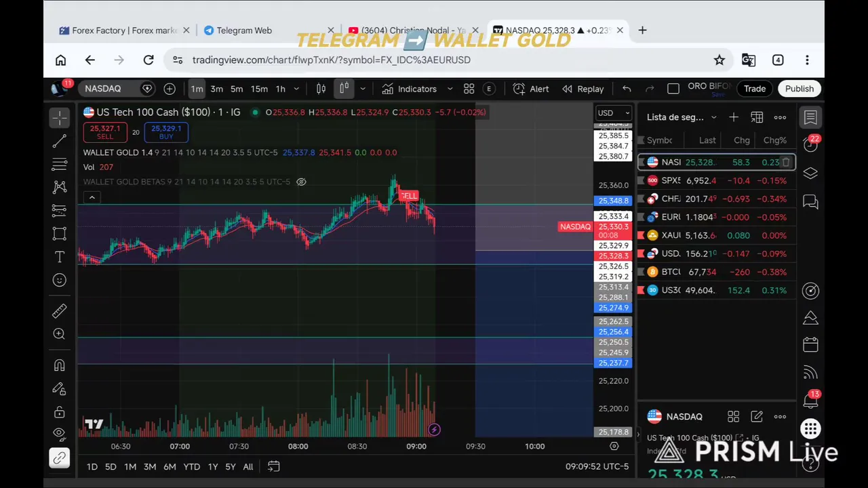868x488 pixels.
Task: Expand the timeframe interval dropdown
Action: point(296,89)
